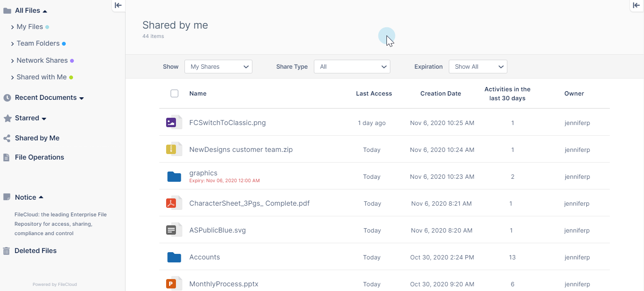Expand the Recent Documents section
Image resolution: width=644 pixels, height=291 pixels.
click(82, 98)
